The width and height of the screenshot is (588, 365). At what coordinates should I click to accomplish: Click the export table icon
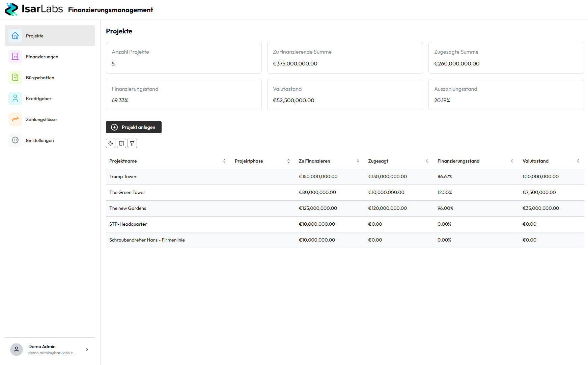(121, 143)
